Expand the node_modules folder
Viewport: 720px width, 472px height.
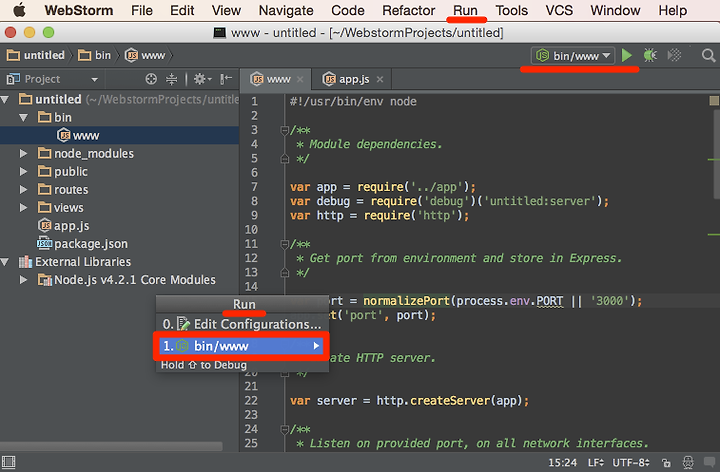(x=23, y=153)
